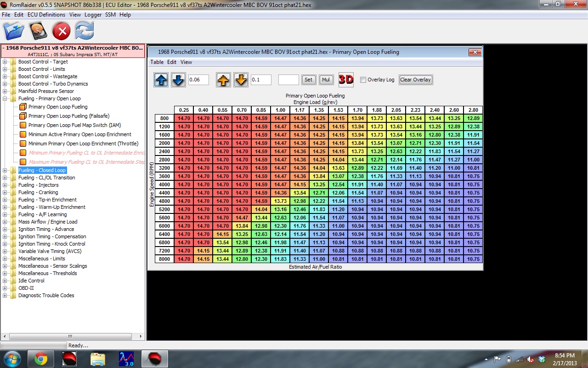
Task: Select Minimum Primary Fueling CL to OL table
Action: click(x=86, y=153)
